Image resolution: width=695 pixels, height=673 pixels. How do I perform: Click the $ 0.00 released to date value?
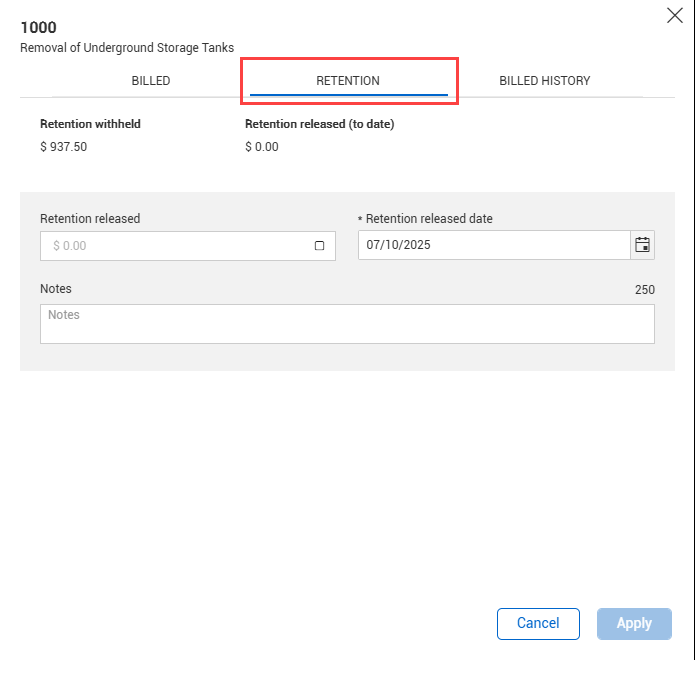tap(262, 147)
